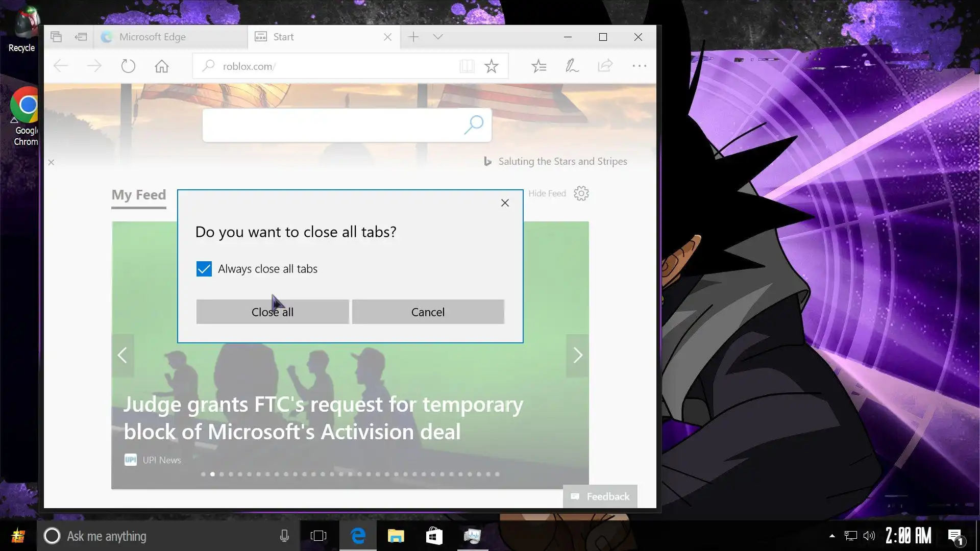Click the Make a Web Note pen icon
This screenshot has width=980, height=551.
pos(572,66)
